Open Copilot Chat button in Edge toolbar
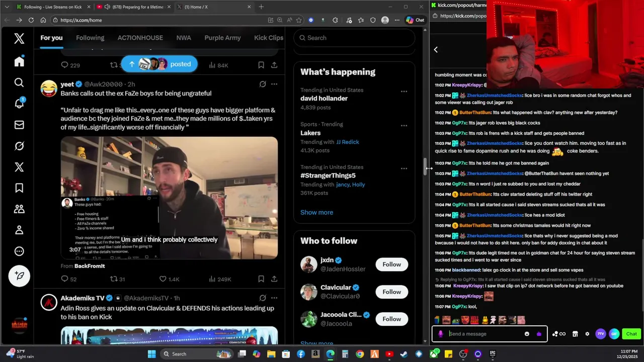 coord(416,20)
